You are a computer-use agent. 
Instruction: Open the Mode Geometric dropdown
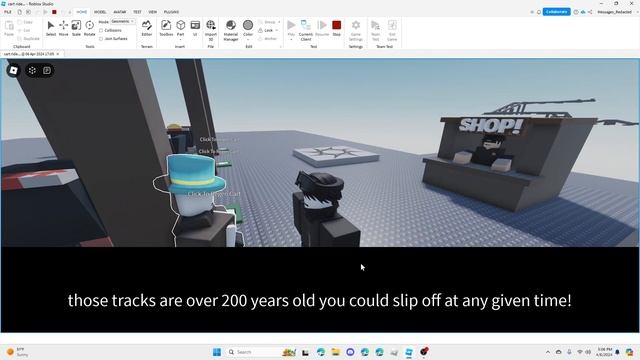(x=122, y=21)
